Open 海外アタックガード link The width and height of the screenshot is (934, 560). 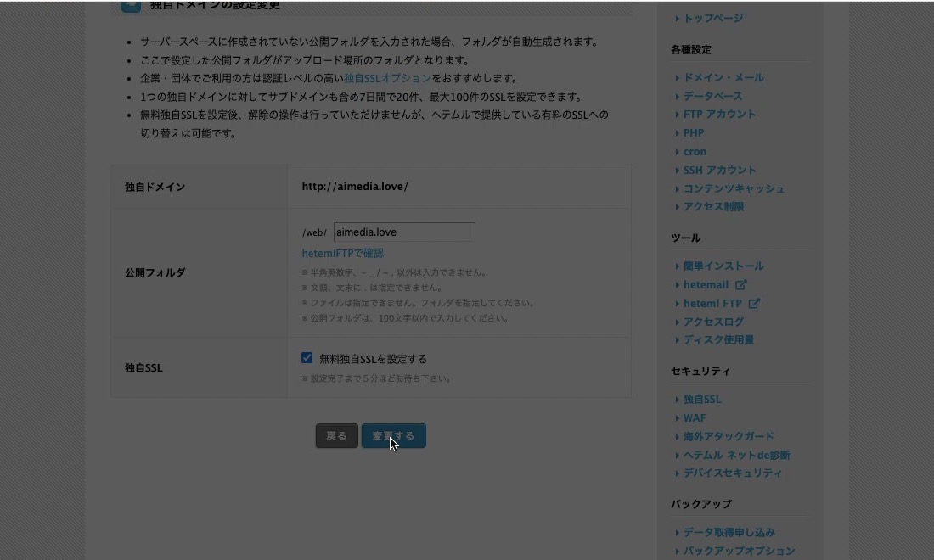point(728,436)
